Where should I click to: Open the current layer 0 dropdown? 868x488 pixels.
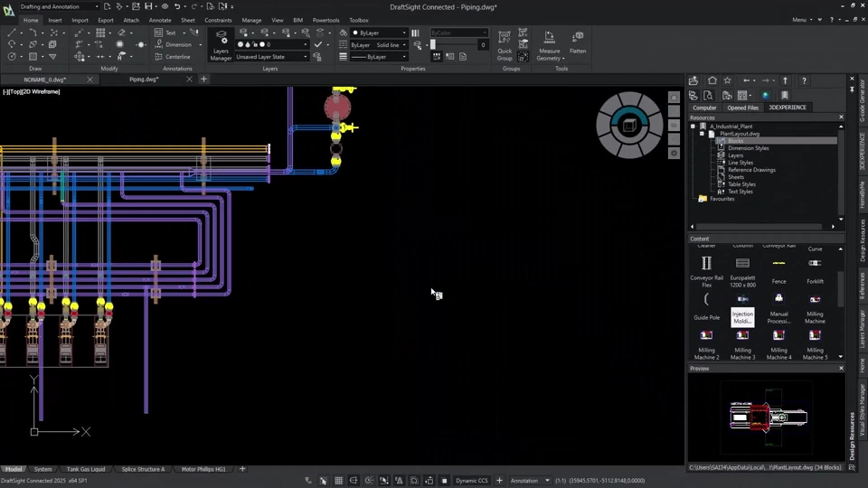[x=271, y=44]
